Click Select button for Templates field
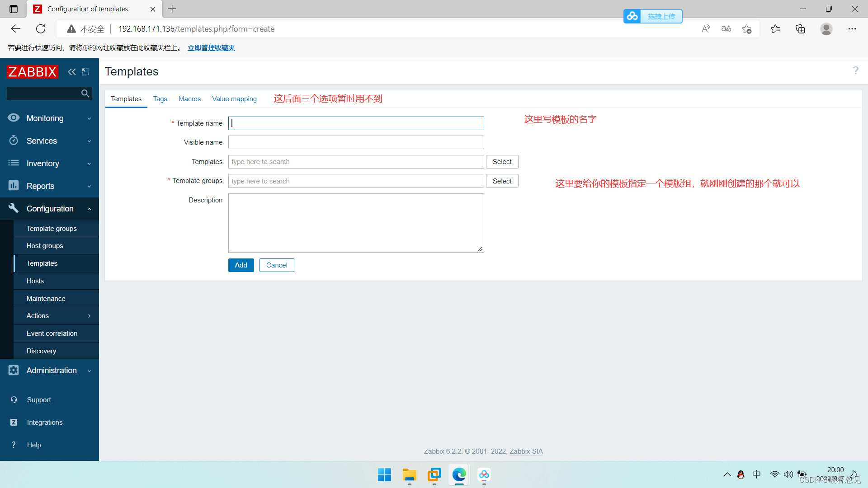868x488 pixels. (x=502, y=161)
